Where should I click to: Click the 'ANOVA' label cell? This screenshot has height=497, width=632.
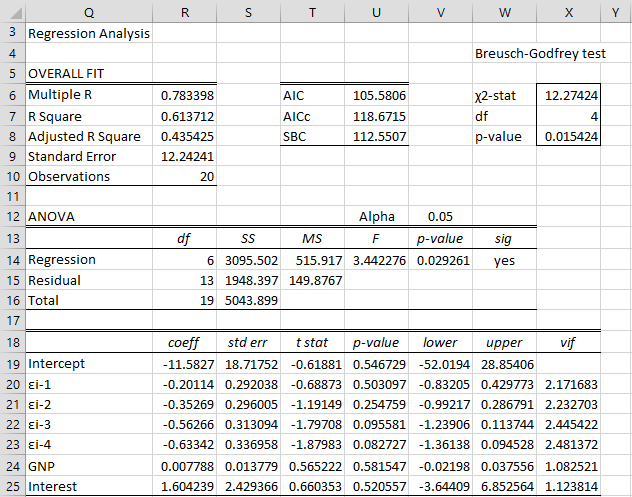pos(89,216)
